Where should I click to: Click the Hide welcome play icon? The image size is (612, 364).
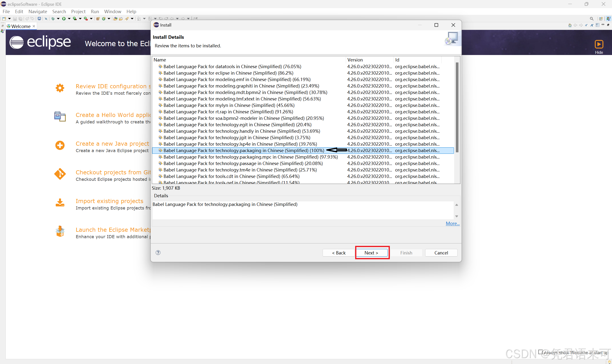point(599,44)
